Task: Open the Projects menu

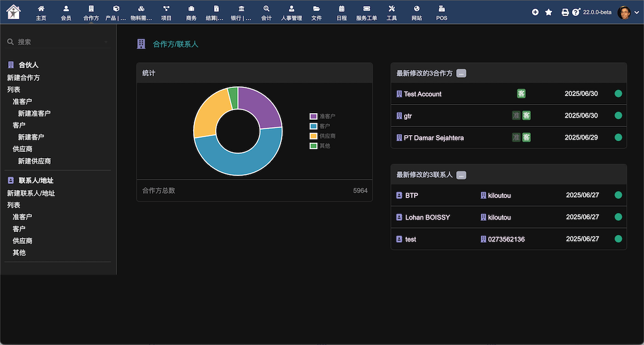Action: click(166, 12)
